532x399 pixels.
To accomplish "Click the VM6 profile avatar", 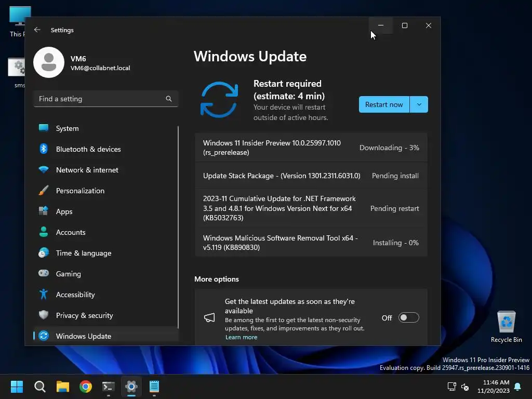I will [49, 62].
